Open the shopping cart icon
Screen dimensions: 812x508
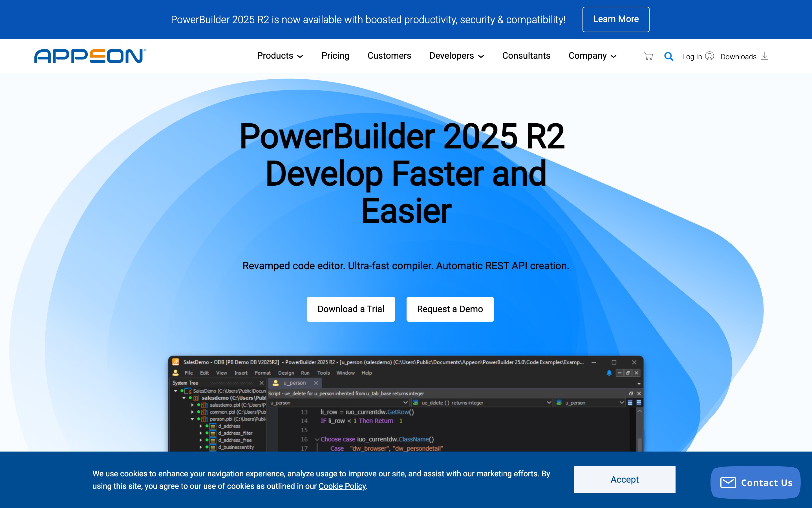pyautogui.click(x=648, y=56)
